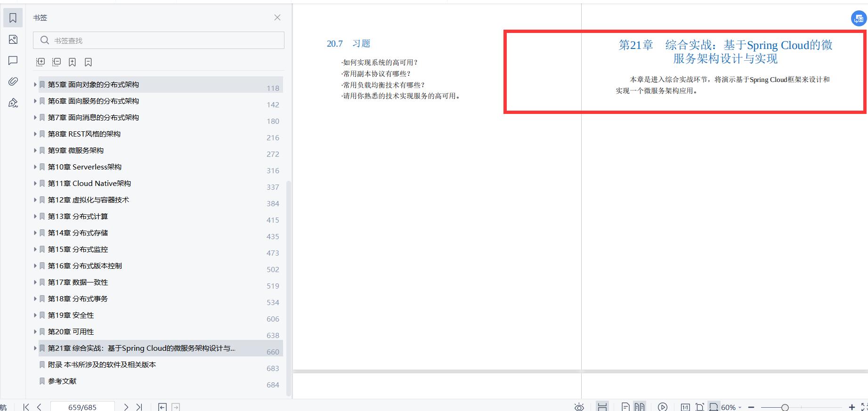Image resolution: width=868 pixels, height=411 pixels.
Task: Close the bookmarks panel
Action: (277, 17)
